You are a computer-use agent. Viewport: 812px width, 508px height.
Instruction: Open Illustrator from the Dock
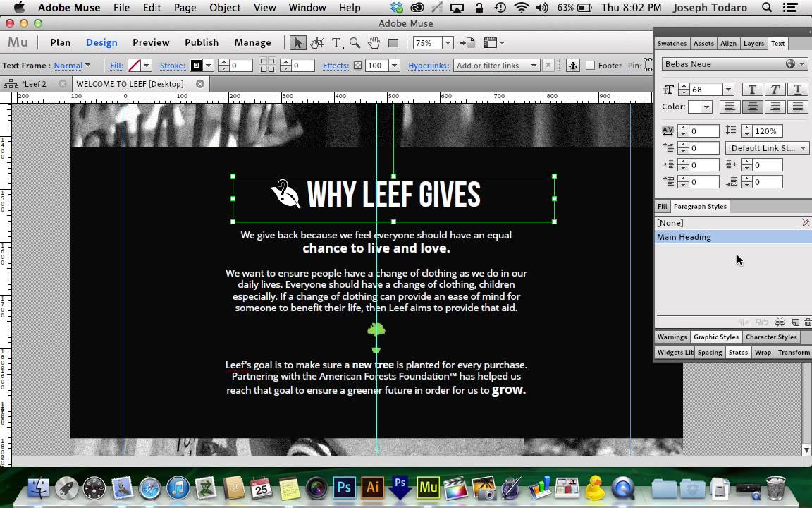pyautogui.click(x=372, y=488)
